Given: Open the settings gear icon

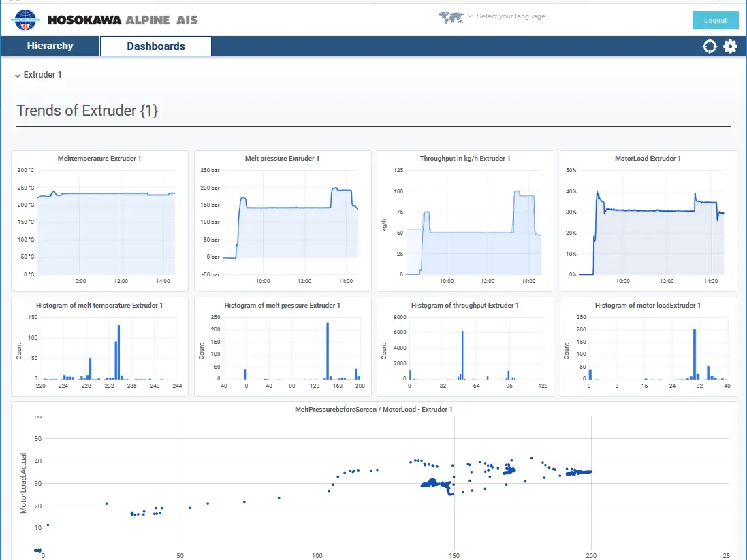Looking at the screenshot, I should 730,46.
